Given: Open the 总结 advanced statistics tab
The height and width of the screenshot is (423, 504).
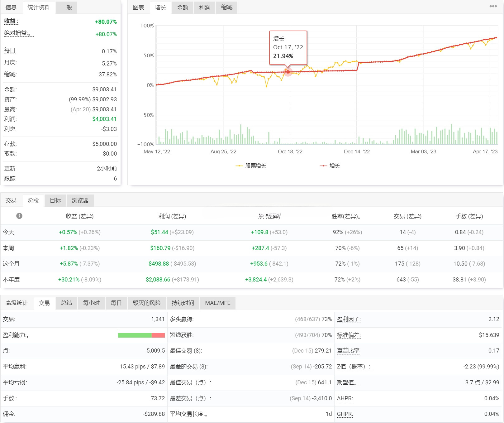Looking at the screenshot, I should (66, 303).
